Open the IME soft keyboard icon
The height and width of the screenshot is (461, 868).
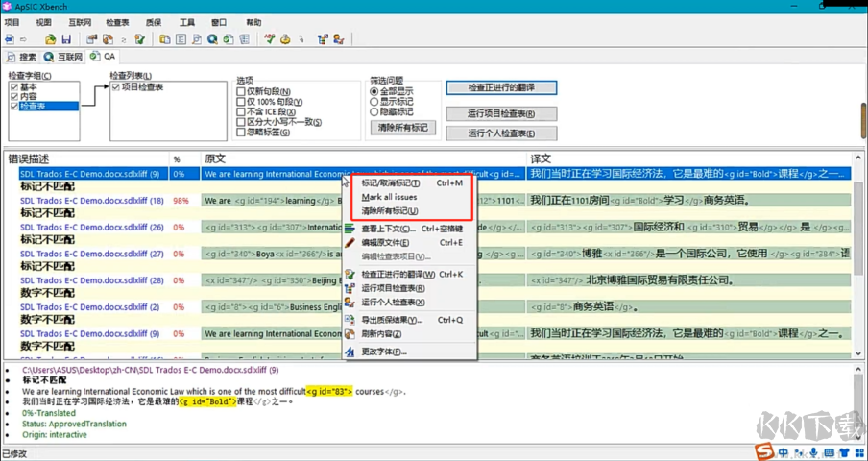coord(830,453)
